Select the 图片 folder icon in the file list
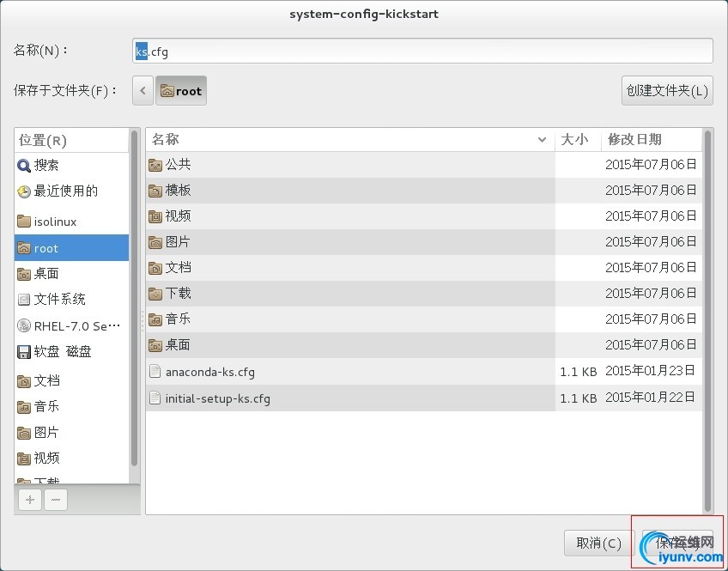 pos(155,242)
